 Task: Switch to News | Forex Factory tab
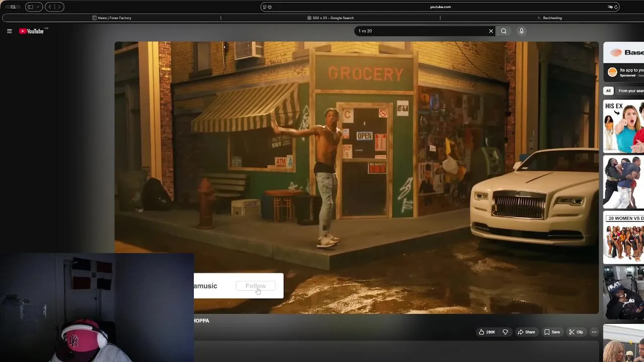pyautogui.click(x=112, y=18)
